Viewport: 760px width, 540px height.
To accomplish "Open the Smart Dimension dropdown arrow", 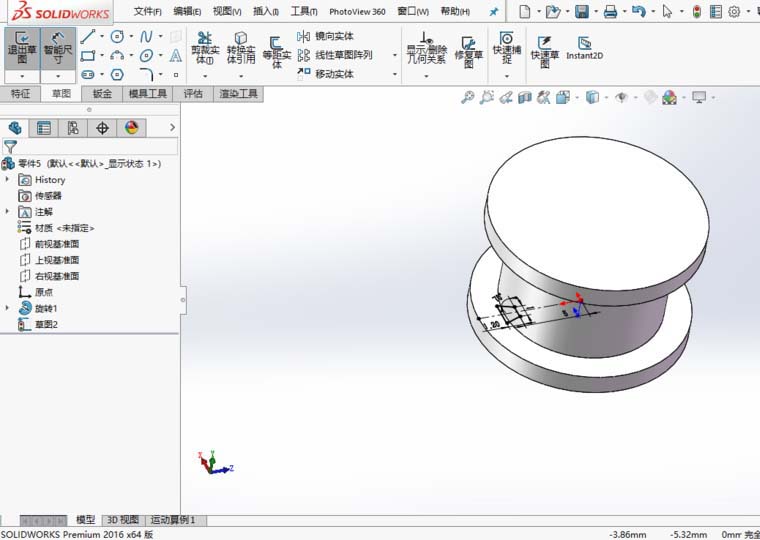I will [58, 76].
